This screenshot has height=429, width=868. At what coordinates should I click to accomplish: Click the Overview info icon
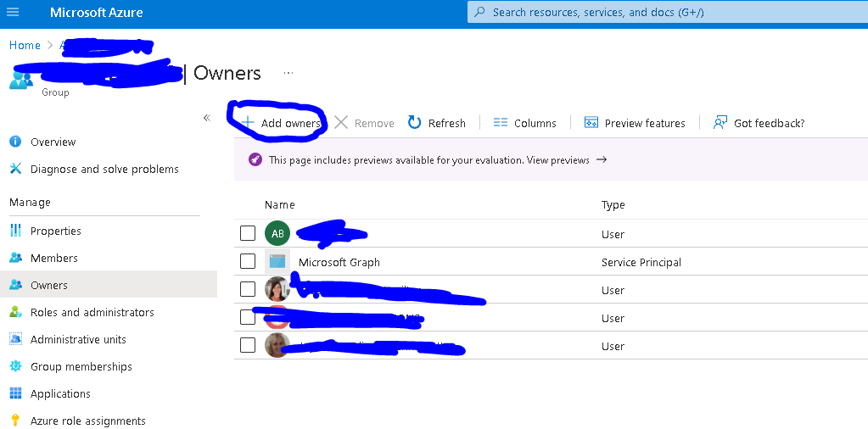[x=15, y=142]
